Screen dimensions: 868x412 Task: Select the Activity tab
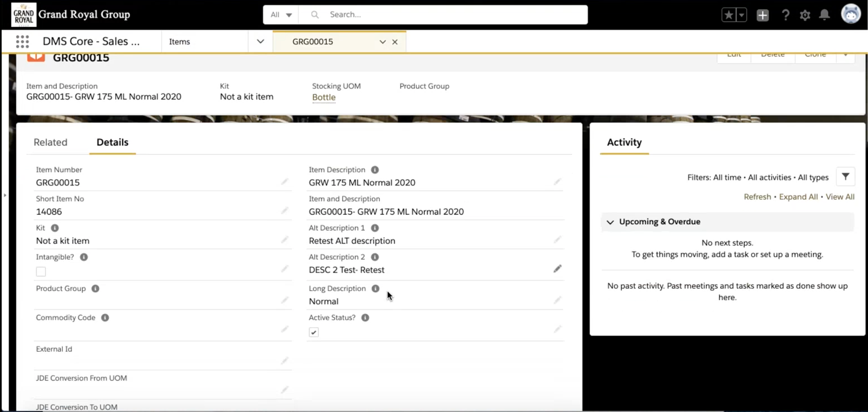point(624,142)
